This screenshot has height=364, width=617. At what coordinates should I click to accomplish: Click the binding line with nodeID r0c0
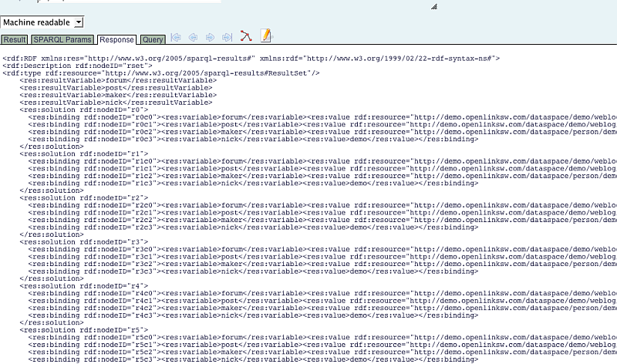322,117
